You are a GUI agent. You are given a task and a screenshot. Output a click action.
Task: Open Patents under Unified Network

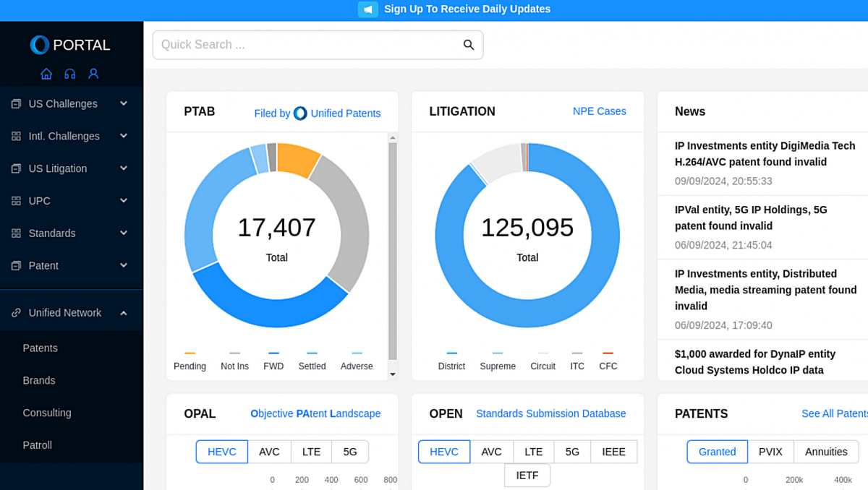pos(41,348)
